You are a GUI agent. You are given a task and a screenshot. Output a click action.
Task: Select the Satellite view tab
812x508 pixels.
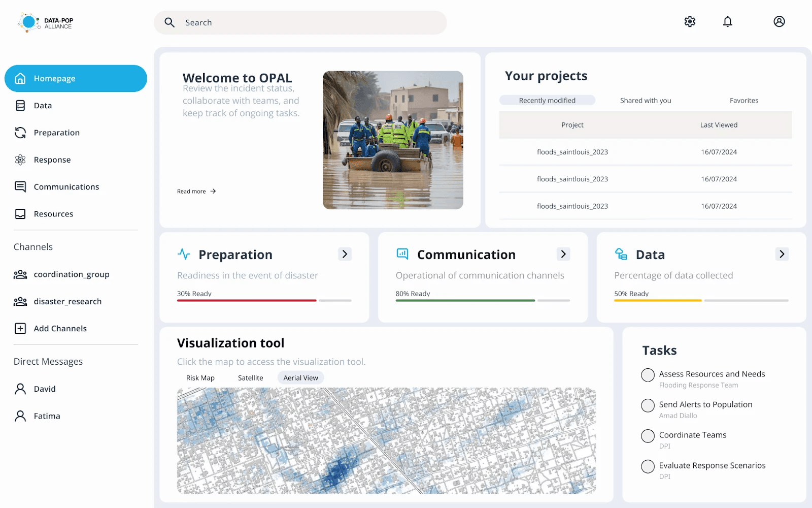251,377
